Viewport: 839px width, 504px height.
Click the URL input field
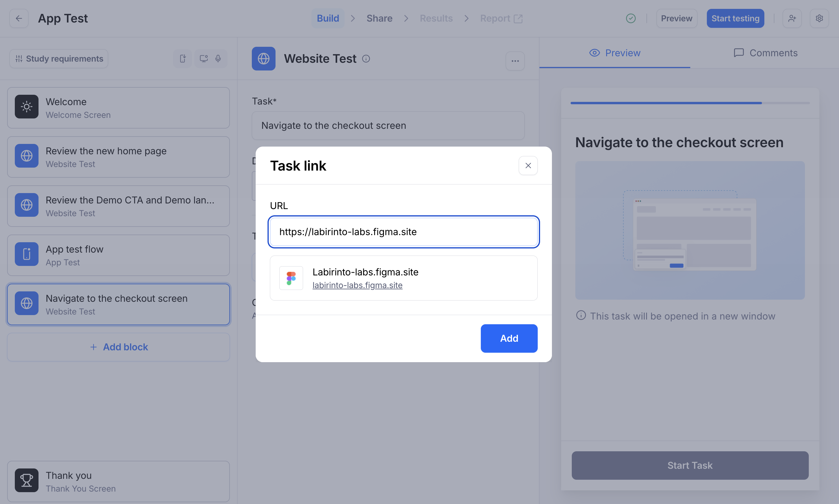(x=403, y=232)
